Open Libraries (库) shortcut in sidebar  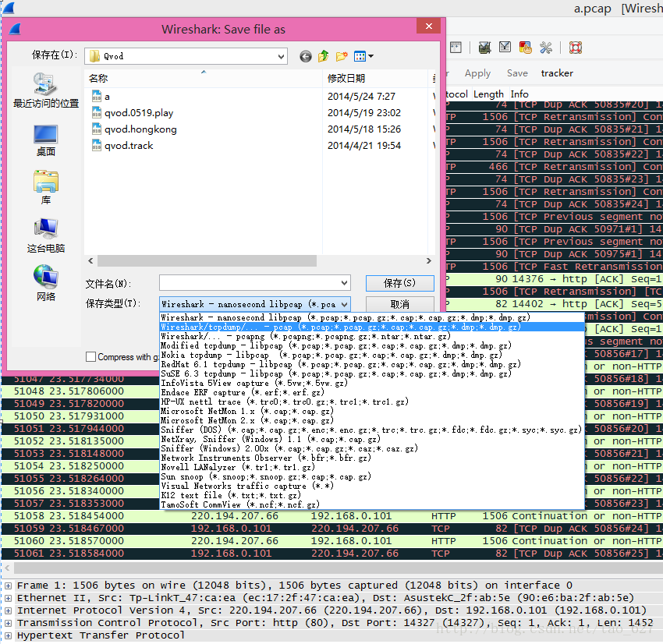coord(46,187)
